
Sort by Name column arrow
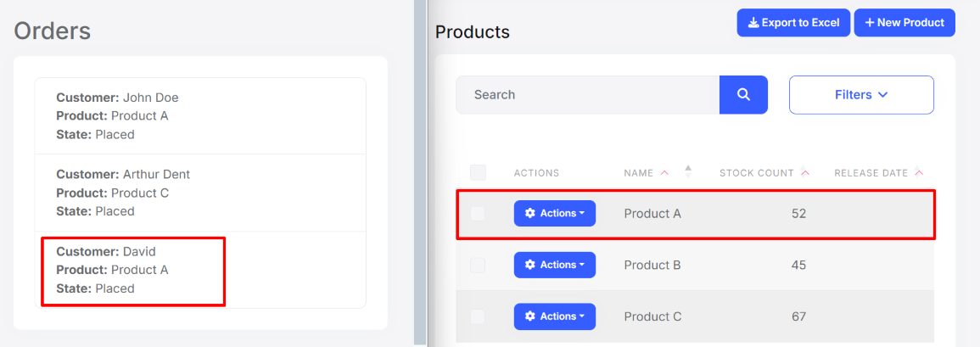(664, 173)
